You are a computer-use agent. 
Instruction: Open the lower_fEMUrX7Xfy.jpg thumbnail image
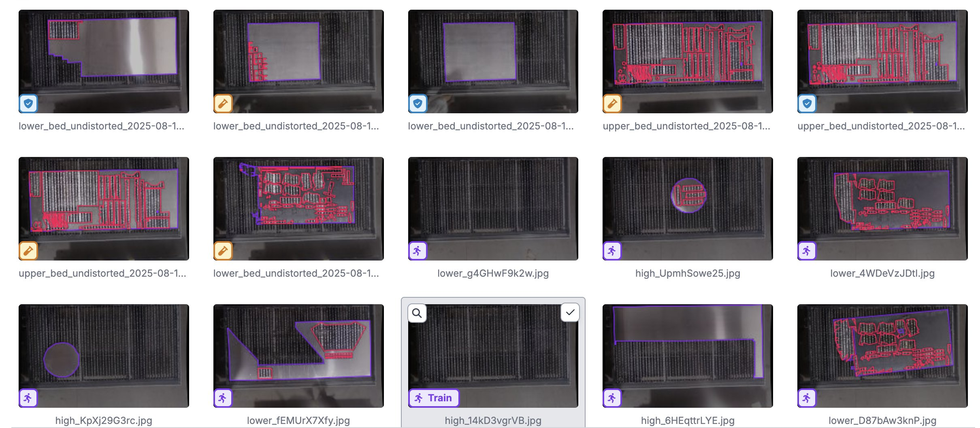click(x=298, y=356)
